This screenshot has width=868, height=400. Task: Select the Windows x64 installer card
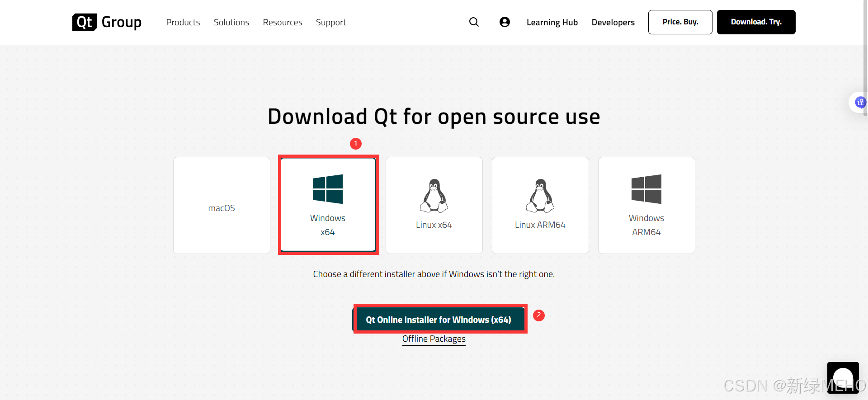pyautogui.click(x=328, y=204)
